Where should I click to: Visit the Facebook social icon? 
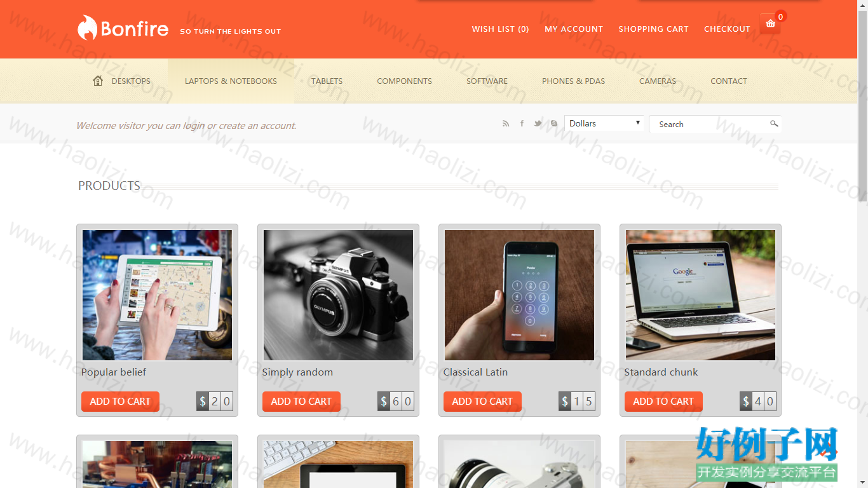coord(522,124)
